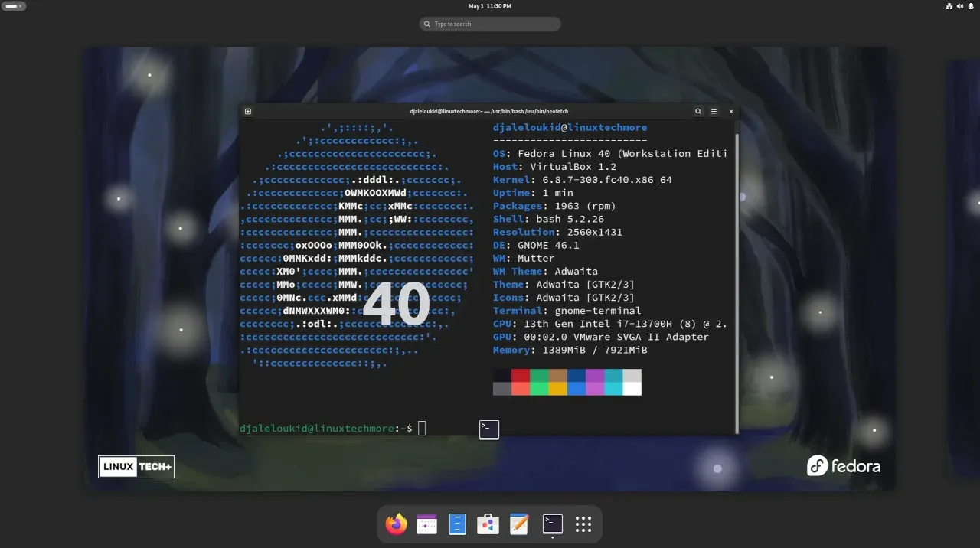Click the GPU: VMware SVGA II Adapter line

click(601, 337)
